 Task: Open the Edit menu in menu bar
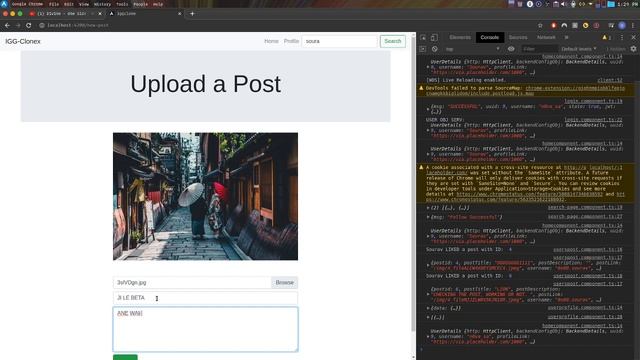tap(69, 4)
